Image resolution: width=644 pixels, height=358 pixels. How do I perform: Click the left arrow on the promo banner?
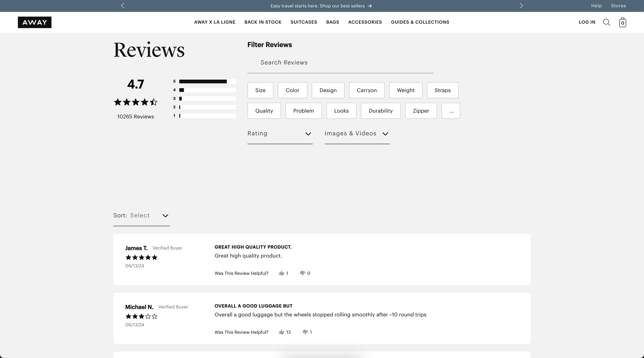[122, 5]
